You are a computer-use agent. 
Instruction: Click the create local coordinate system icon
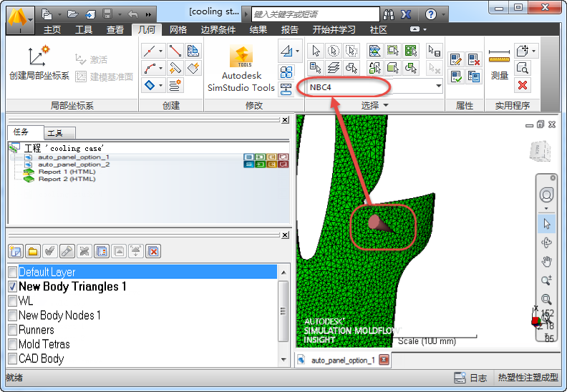tap(39, 56)
